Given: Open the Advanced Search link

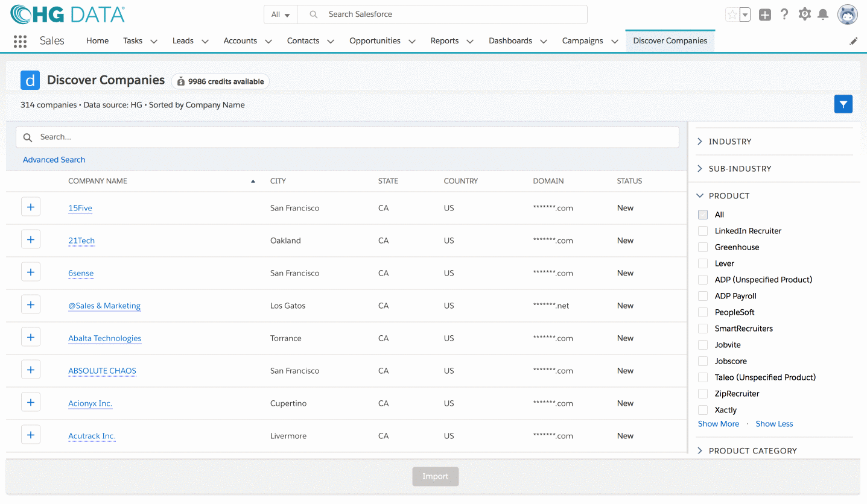Looking at the screenshot, I should [54, 160].
